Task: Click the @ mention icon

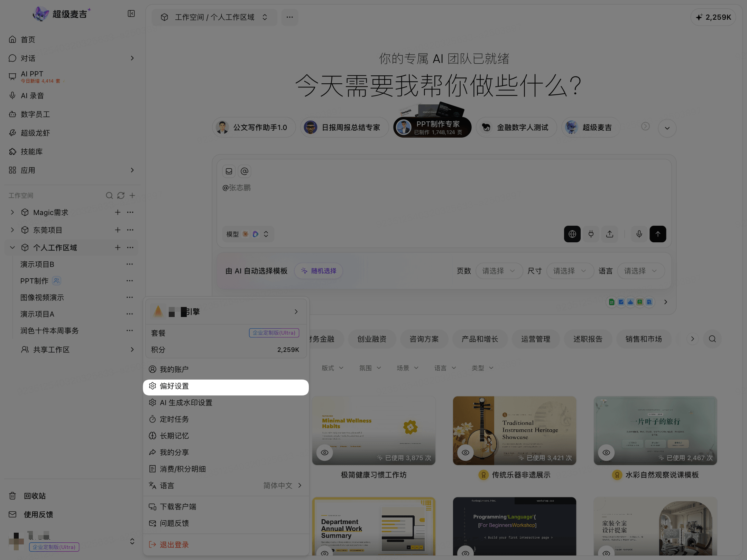Action: [x=245, y=171]
